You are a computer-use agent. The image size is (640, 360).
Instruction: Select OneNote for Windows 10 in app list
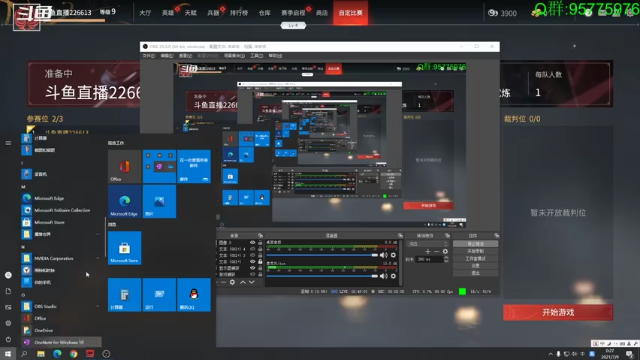(x=61, y=342)
